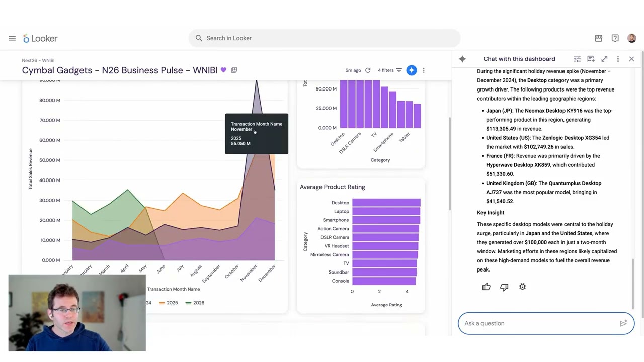Toggle the 2026 legend series
This screenshot has height=362, width=644.
click(x=195, y=303)
